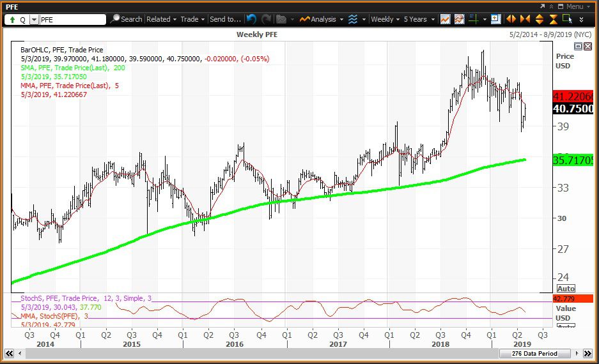
Task: Click the 276 Data Period scrollbar thumb
Action: 534,353
